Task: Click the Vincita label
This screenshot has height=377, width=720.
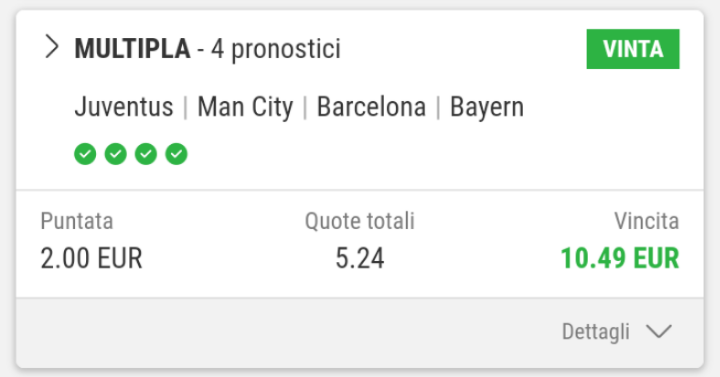Action: (x=647, y=221)
